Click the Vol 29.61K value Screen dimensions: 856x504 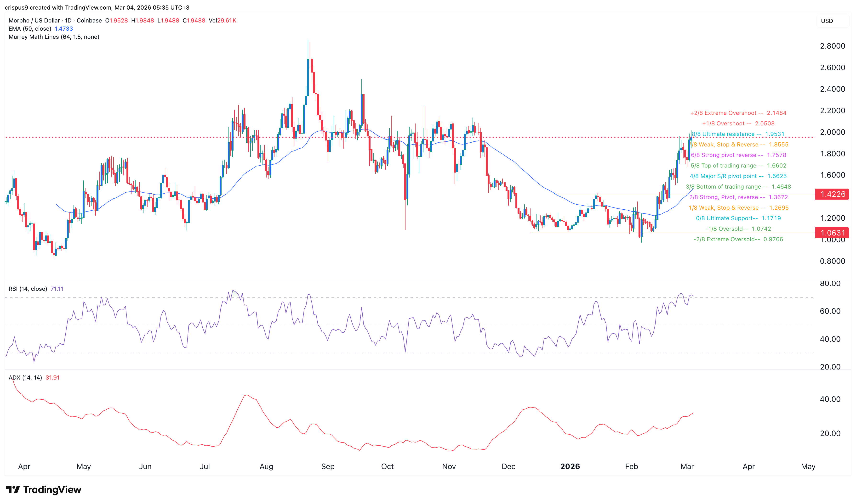[224, 20]
